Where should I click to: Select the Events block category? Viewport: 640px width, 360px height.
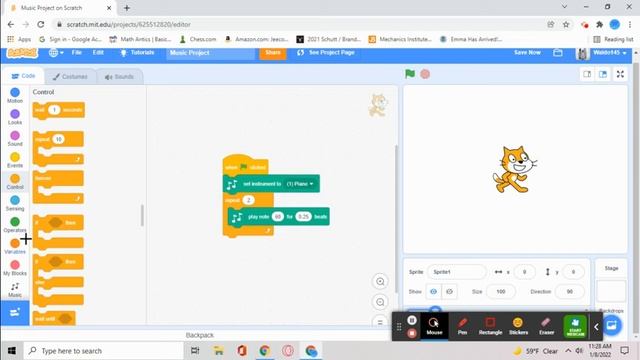(15, 160)
